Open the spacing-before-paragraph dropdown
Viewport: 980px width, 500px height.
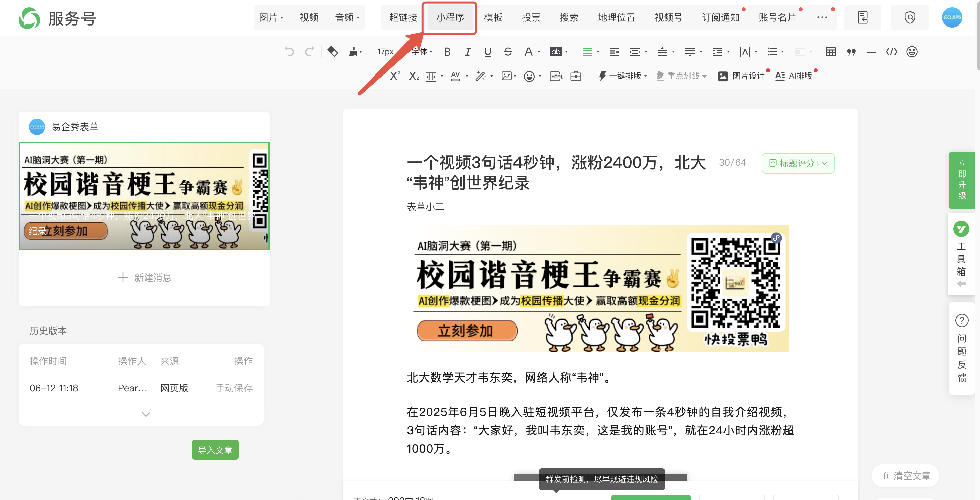click(666, 52)
